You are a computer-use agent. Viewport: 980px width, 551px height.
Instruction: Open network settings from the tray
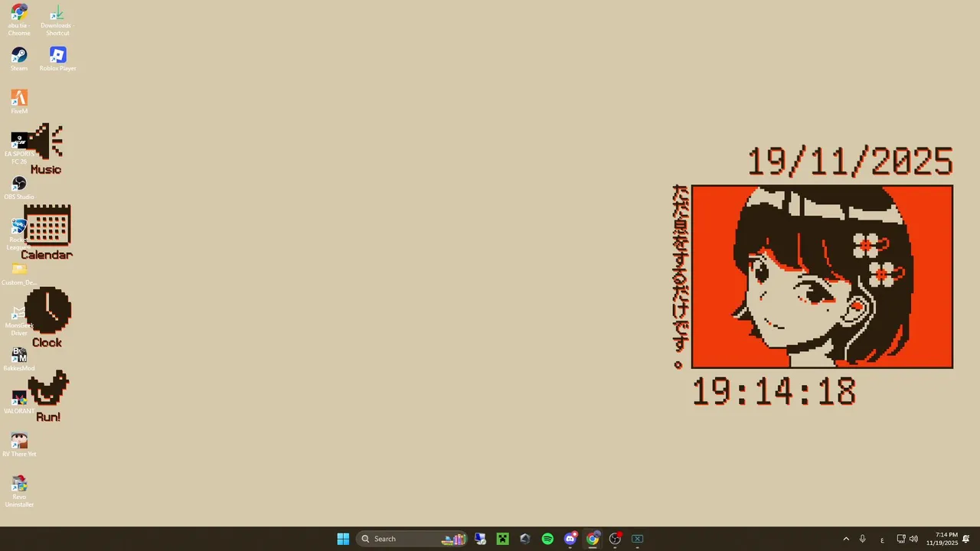coord(901,539)
